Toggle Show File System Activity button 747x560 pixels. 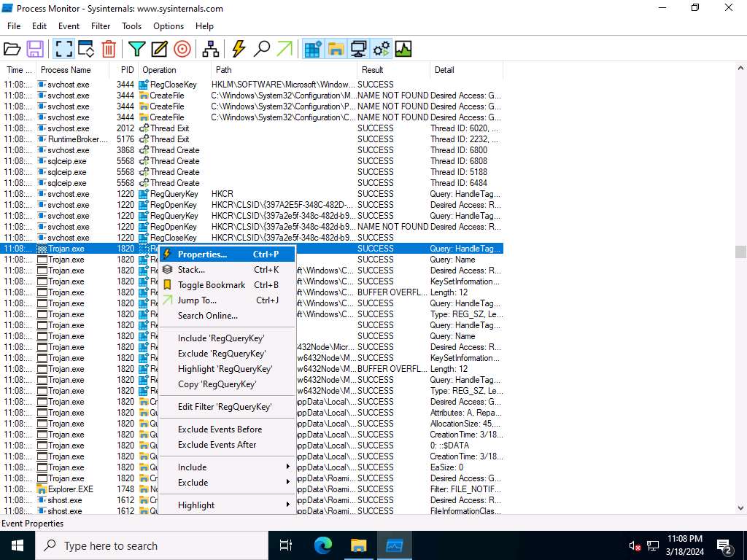336,49
